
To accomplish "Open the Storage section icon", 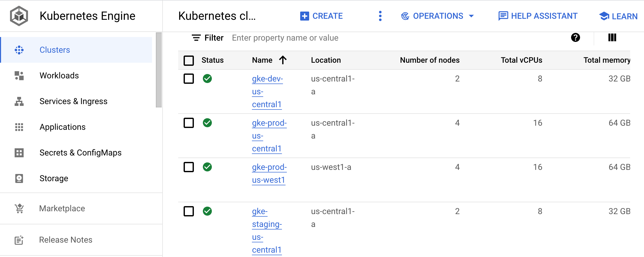I will point(19,178).
